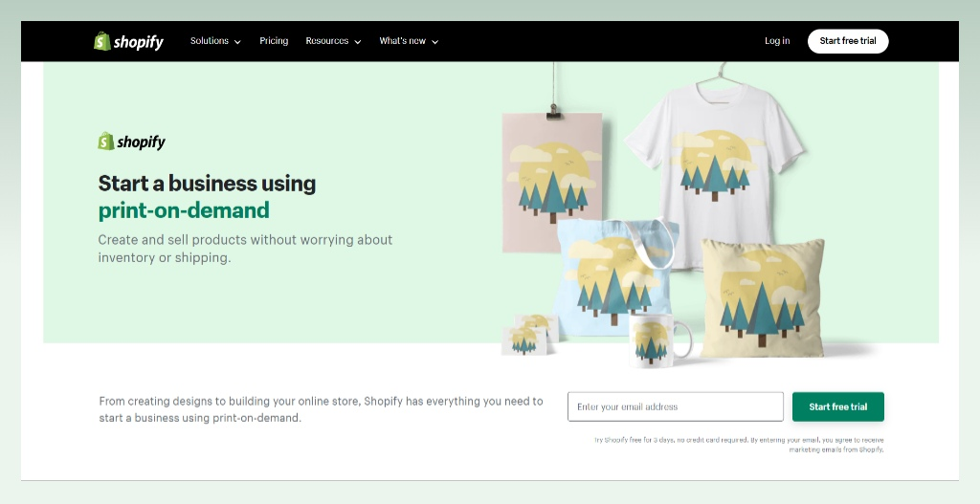
Task: Click the green 'print-on-demand' heading text
Action: (184, 210)
